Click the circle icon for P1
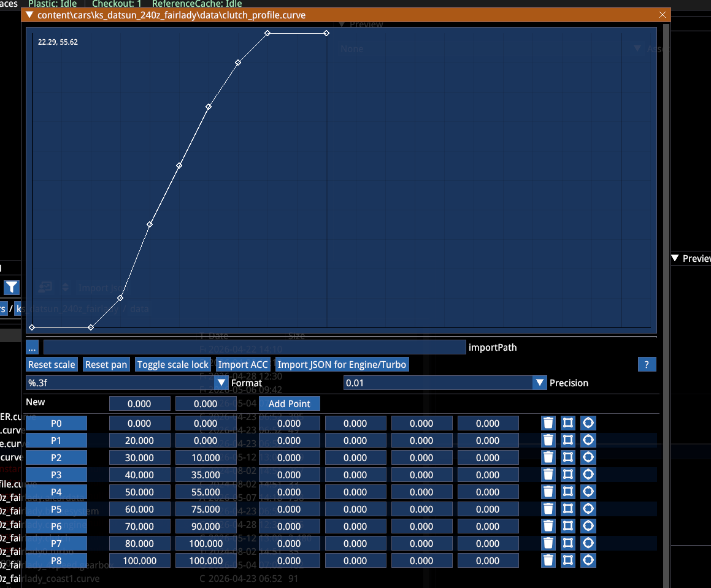This screenshot has width=711, height=588. click(x=588, y=440)
